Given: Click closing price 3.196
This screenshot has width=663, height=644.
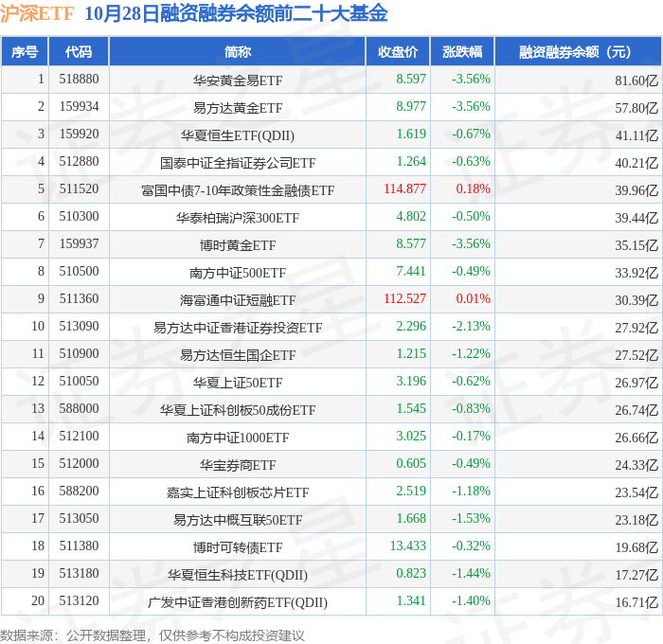Looking at the screenshot, I should click(x=411, y=382).
